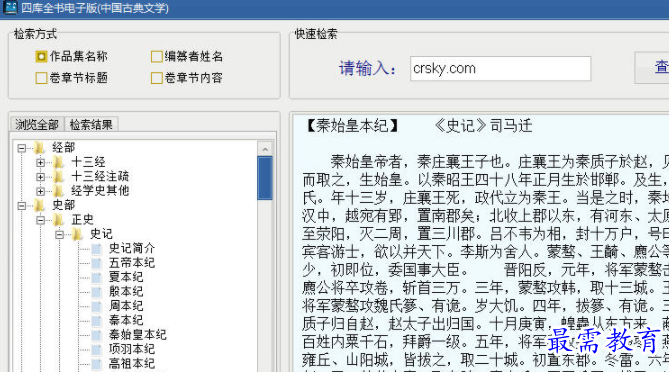Expand the 十三经注疏 tree node
669x372 pixels.
(40, 177)
